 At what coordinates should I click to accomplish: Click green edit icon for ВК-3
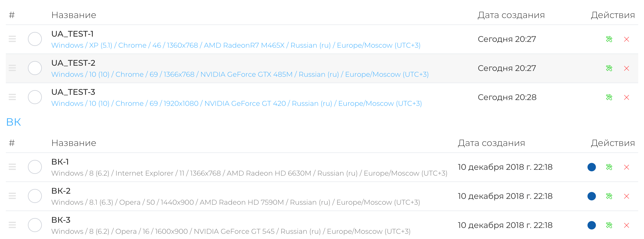(609, 225)
